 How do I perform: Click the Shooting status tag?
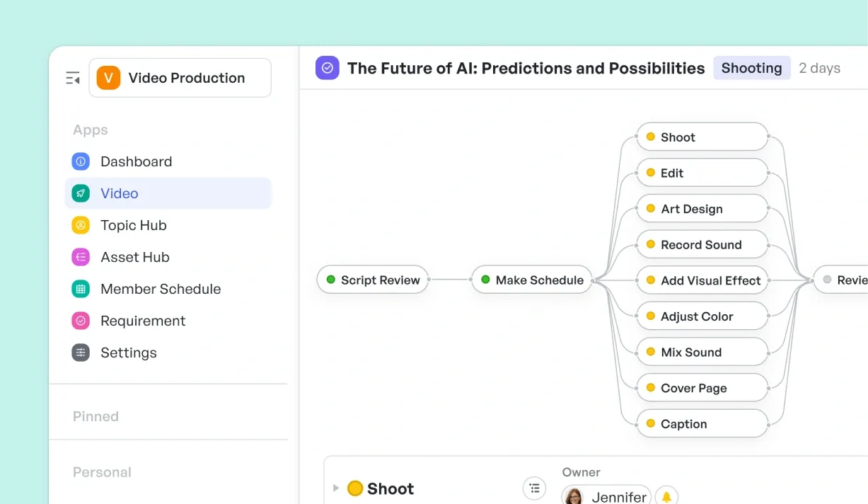coord(751,68)
